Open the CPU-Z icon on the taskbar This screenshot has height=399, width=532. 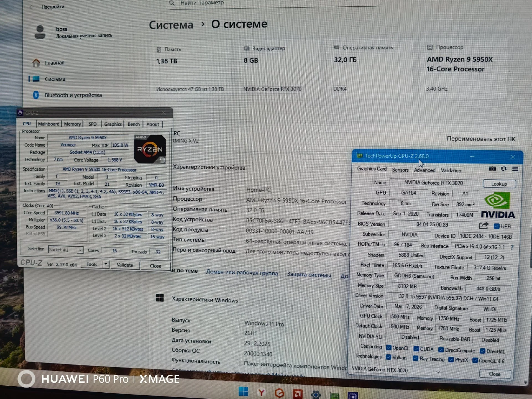point(353,395)
